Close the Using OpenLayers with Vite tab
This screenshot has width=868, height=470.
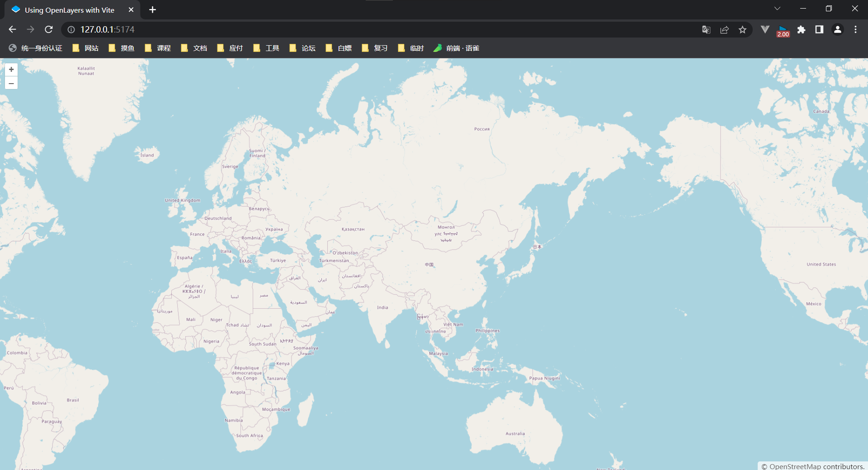pos(131,9)
